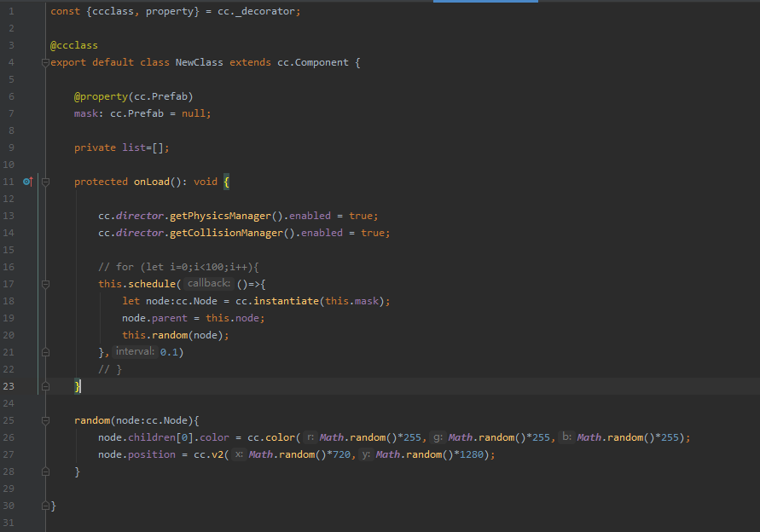Viewport: 760px width, 532px height.
Task: Click the 'private' keyword on line 9
Action: click(x=95, y=147)
